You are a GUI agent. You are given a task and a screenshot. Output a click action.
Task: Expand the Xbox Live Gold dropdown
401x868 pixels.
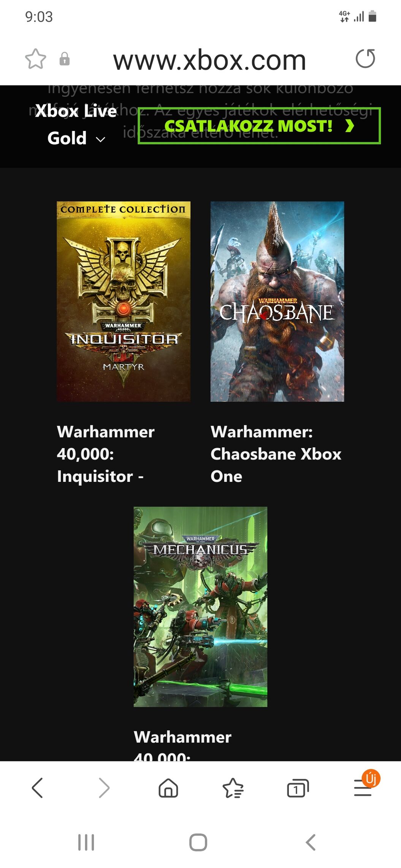point(76,125)
